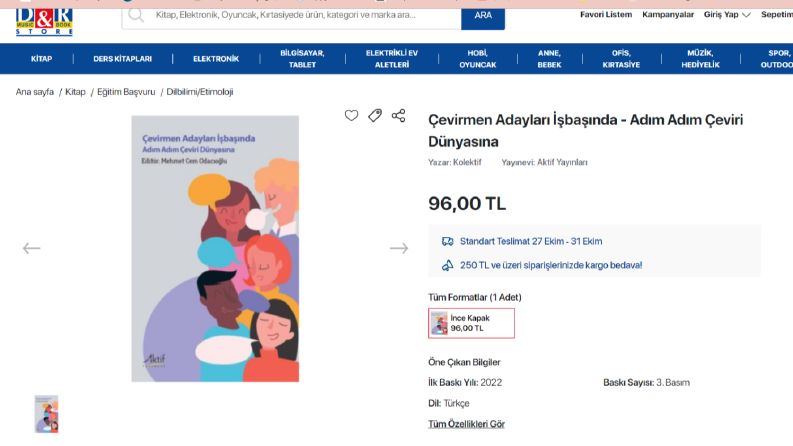Click the delivery truck icon
Viewport: 793px width, 446px height.
447,241
